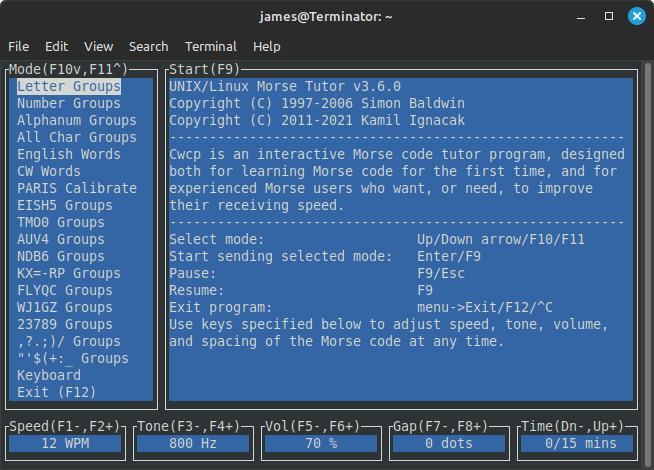Click the 70 % volume value
The width and height of the screenshot is (654, 470).
coord(321,443)
